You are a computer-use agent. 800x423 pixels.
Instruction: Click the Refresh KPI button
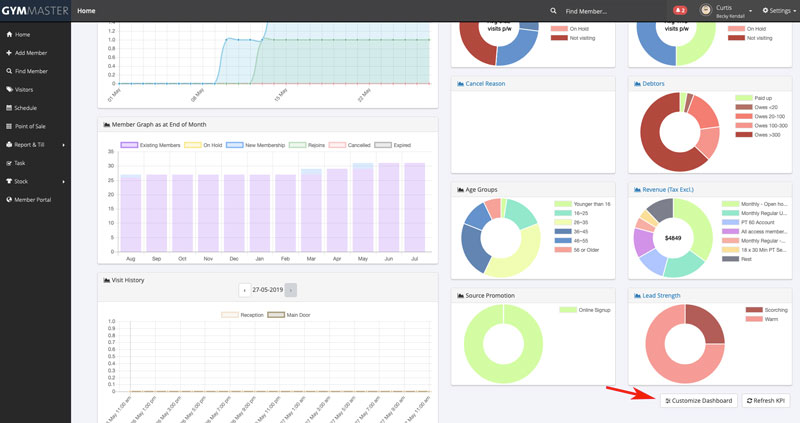pyautogui.click(x=767, y=400)
